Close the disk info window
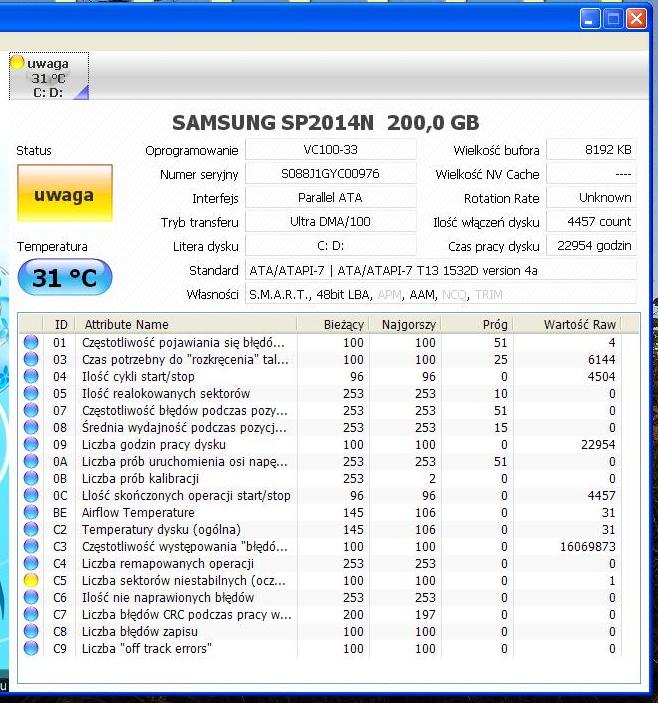 [x=636, y=19]
